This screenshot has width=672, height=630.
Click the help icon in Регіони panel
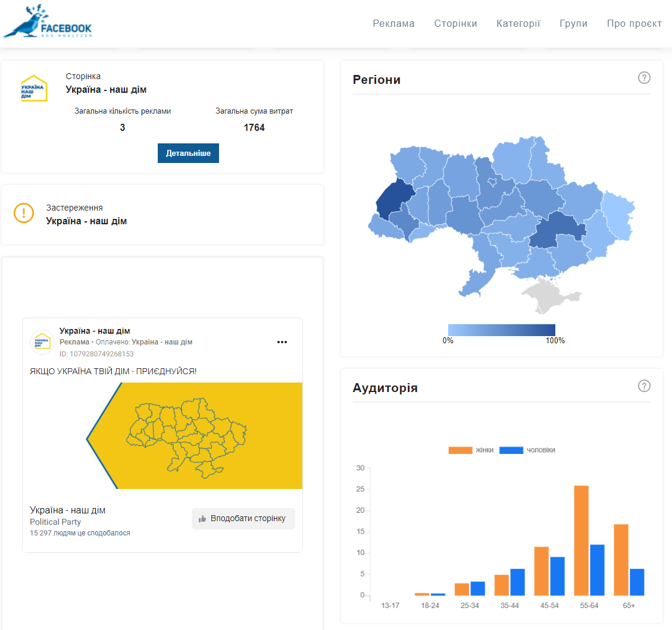pyautogui.click(x=644, y=78)
